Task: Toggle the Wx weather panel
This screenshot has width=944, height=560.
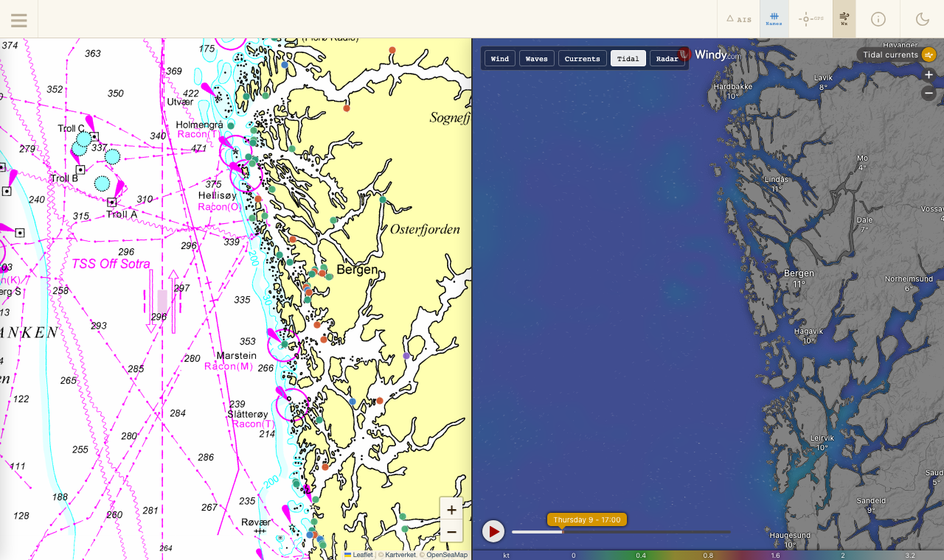Action: coord(844,19)
